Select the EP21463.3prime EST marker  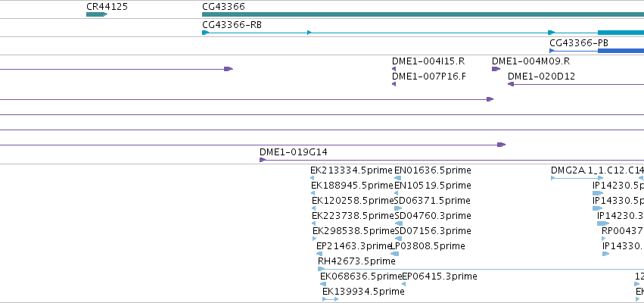[319, 254]
